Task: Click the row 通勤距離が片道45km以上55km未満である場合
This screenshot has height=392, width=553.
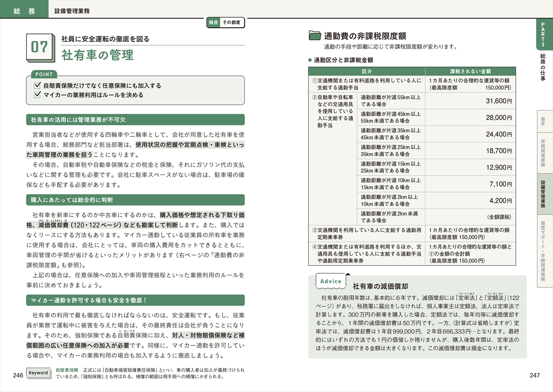Action: 391,117
